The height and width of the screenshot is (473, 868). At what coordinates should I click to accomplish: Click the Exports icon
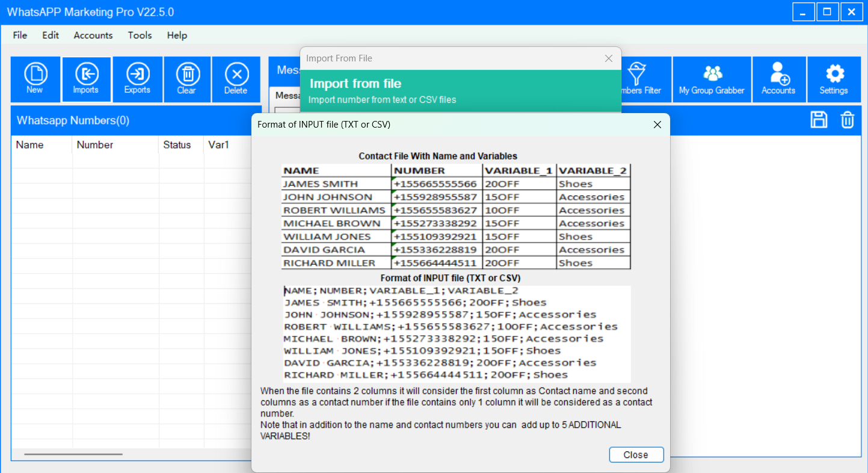point(137,79)
